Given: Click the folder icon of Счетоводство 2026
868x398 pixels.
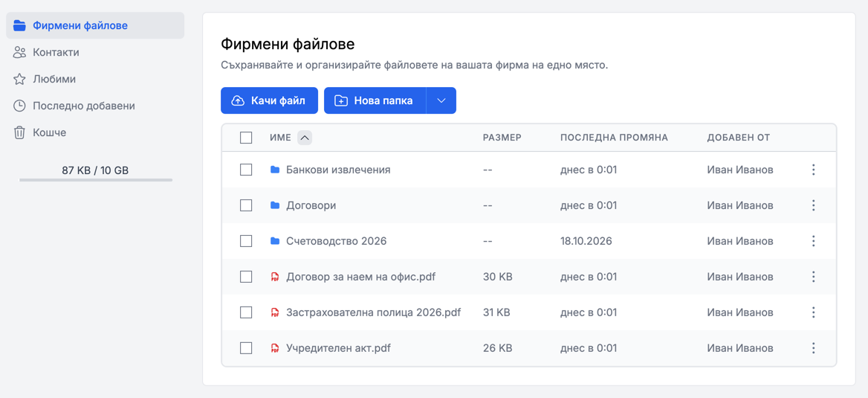Looking at the screenshot, I should point(274,241).
